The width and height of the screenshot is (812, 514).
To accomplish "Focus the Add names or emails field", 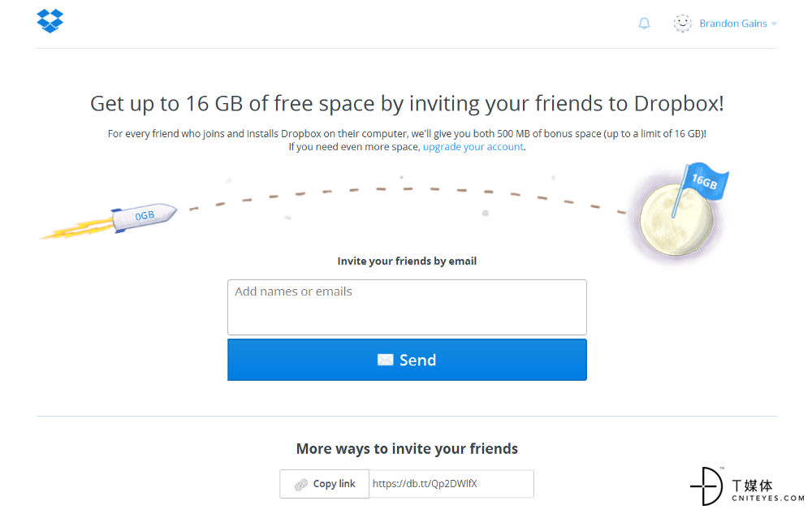I will 407,308.
